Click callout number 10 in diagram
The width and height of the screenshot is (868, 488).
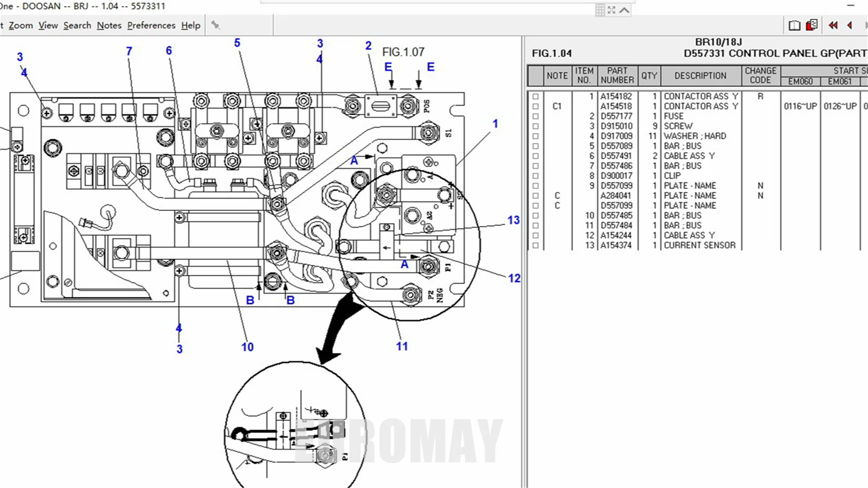point(247,347)
